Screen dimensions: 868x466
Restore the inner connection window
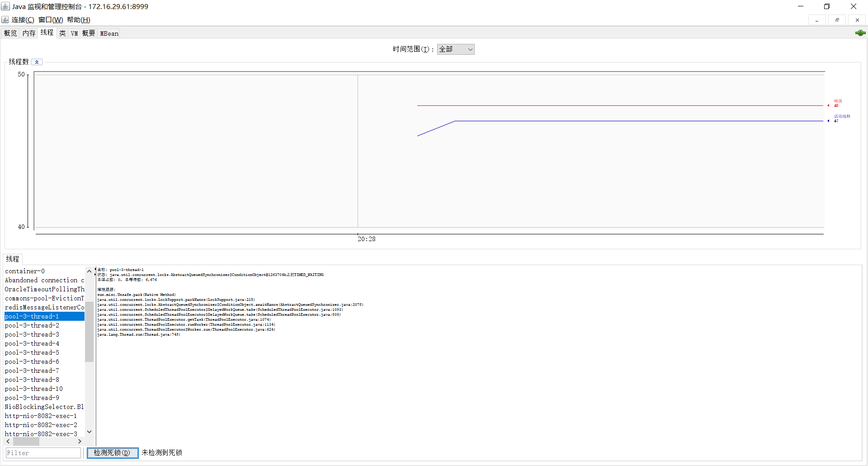pyautogui.click(x=837, y=20)
